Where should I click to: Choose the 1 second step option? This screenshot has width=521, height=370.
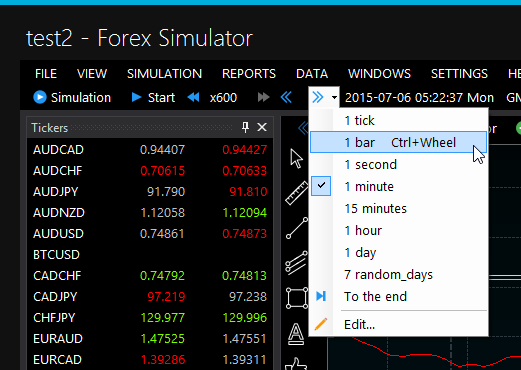point(399,164)
